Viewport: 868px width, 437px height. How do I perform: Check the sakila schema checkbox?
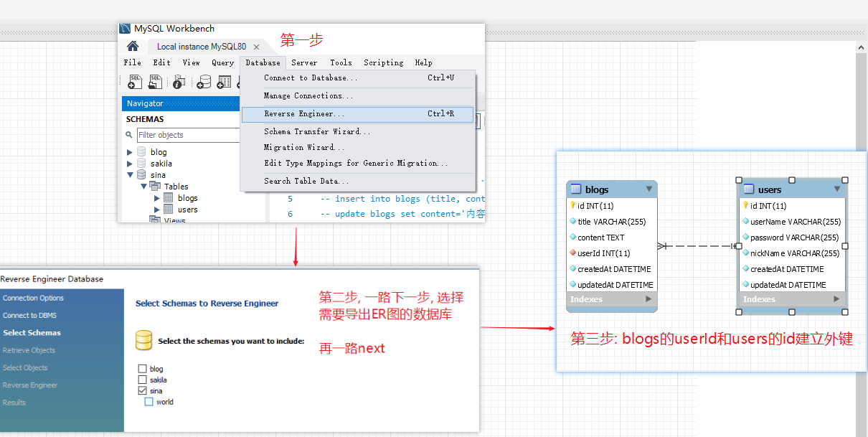142,380
